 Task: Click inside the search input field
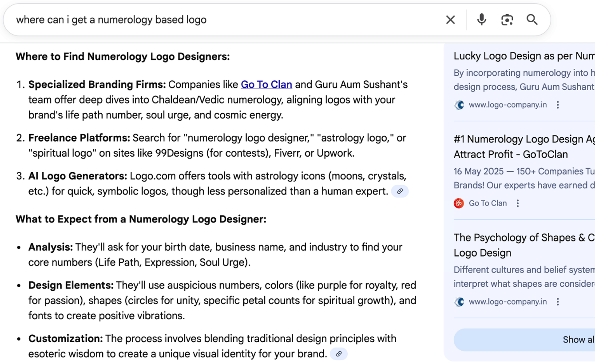(x=178, y=20)
